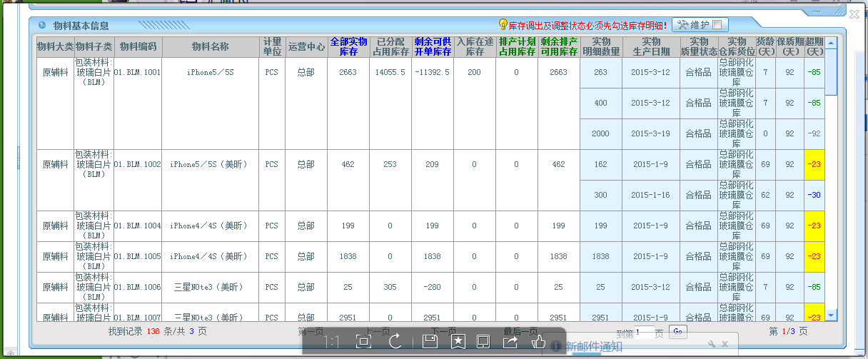The width and height of the screenshot is (868, 359).
Task: Click the 剩余可供开单库存 column header
Action: pyautogui.click(x=433, y=47)
